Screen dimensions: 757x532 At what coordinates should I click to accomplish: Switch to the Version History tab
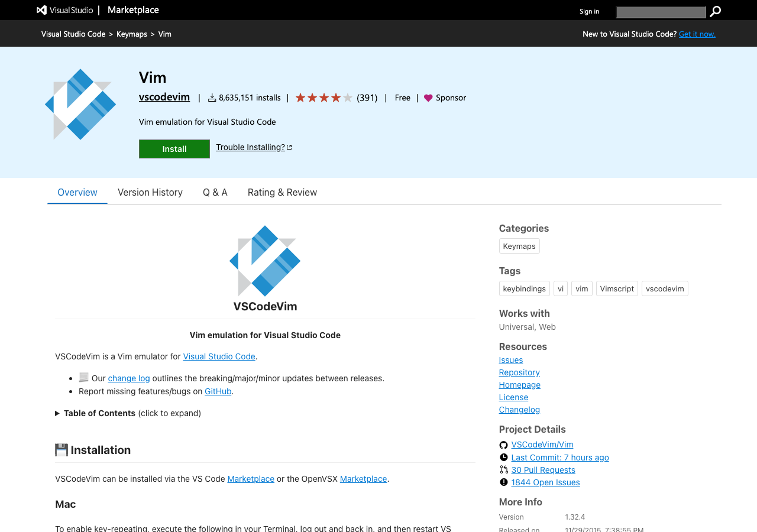coord(150,192)
